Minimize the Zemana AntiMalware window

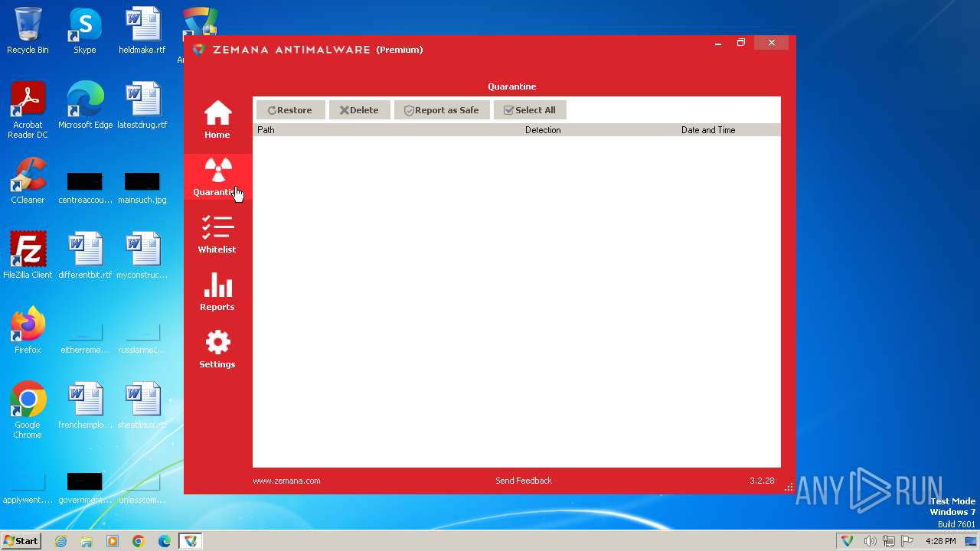coord(718,43)
